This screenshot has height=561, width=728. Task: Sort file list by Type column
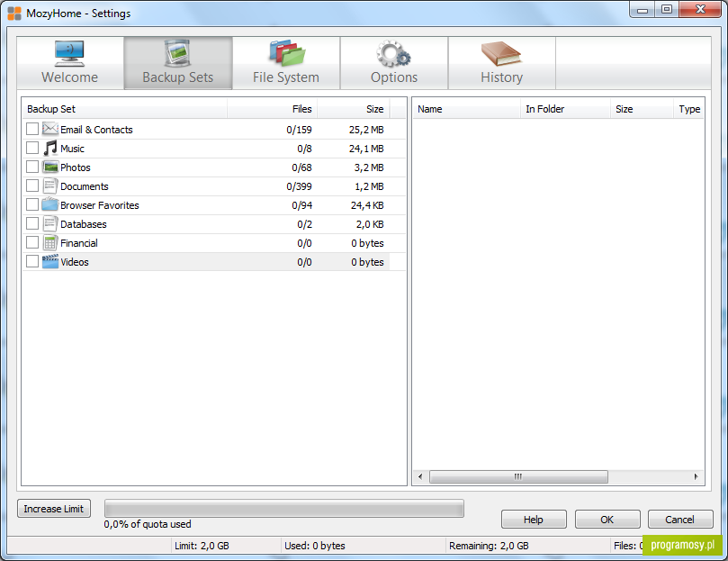tap(689, 109)
